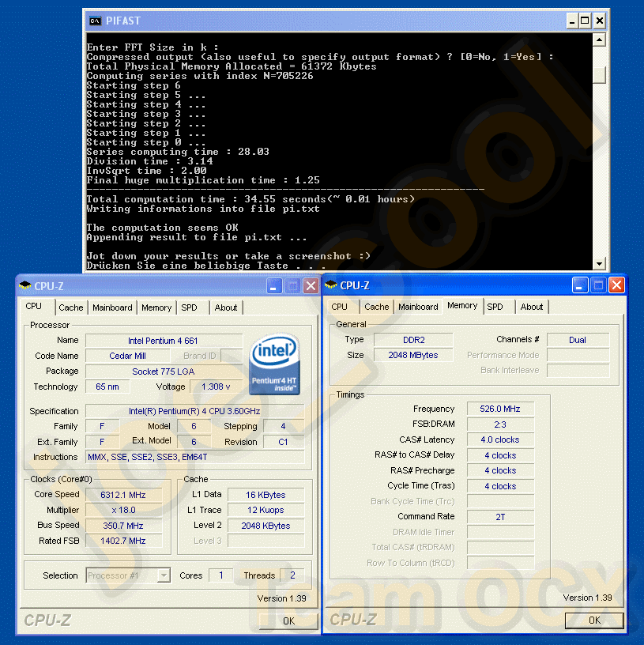Click OK in the right CPU-Z Memory window
The height and width of the screenshot is (645, 644).
click(x=594, y=620)
